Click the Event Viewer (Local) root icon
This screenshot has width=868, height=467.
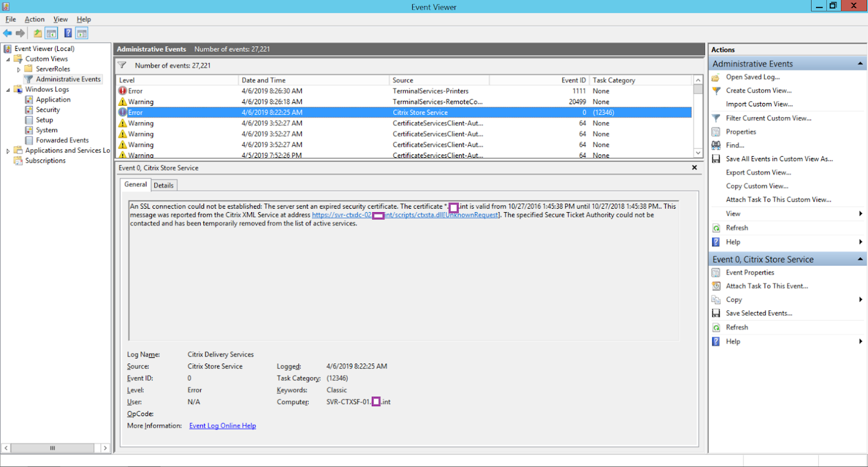(x=8, y=49)
